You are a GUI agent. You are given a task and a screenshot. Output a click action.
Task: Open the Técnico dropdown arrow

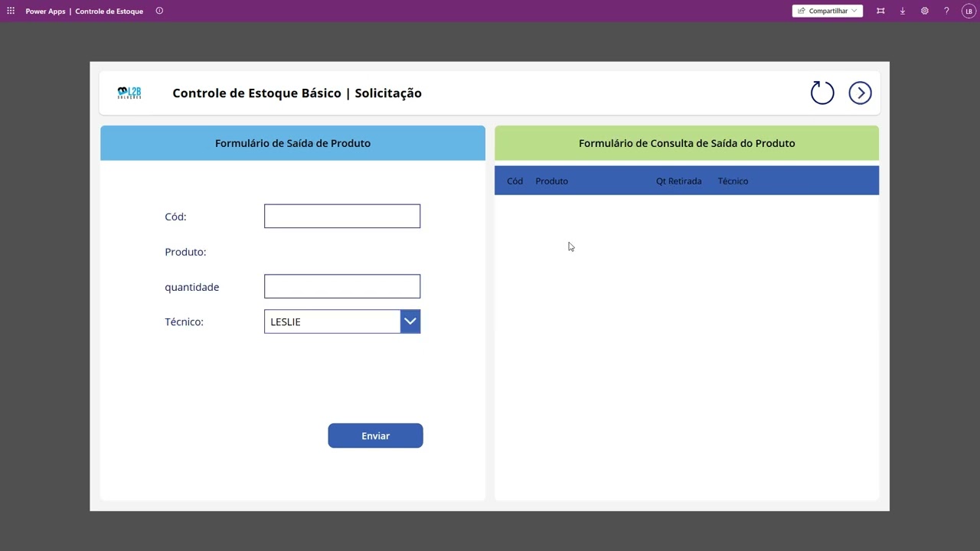(410, 321)
